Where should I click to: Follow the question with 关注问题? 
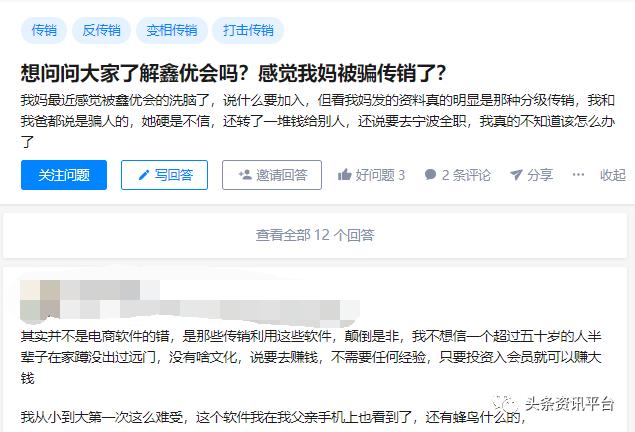(x=64, y=175)
